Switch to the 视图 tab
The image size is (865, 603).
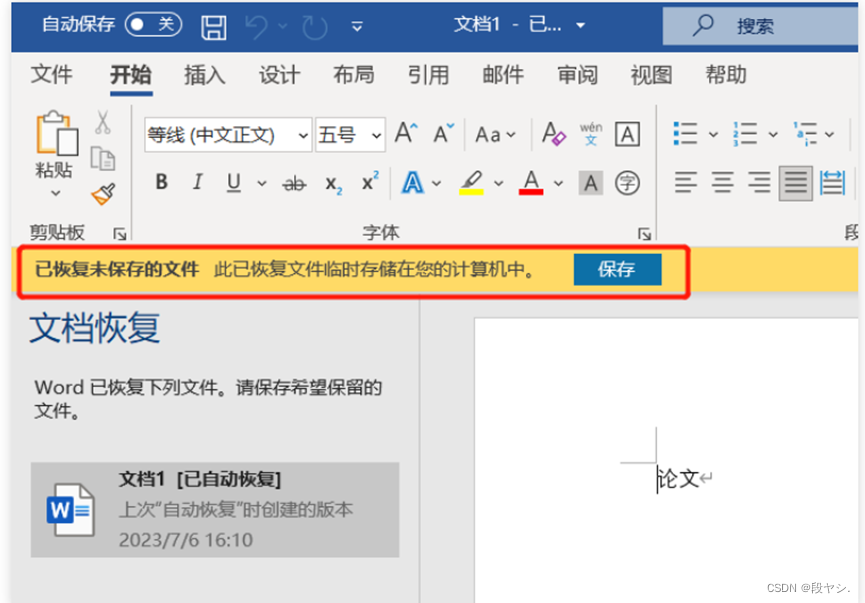point(652,74)
